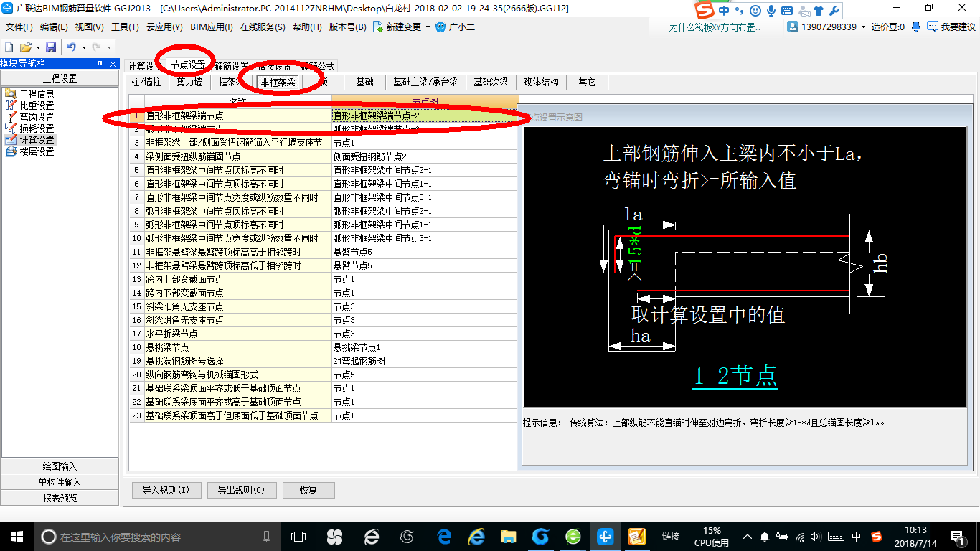Image resolution: width=980 pixels, height=551 pixels.
Task: Open the 编辑(E) menu
Action: pos(54,27)
